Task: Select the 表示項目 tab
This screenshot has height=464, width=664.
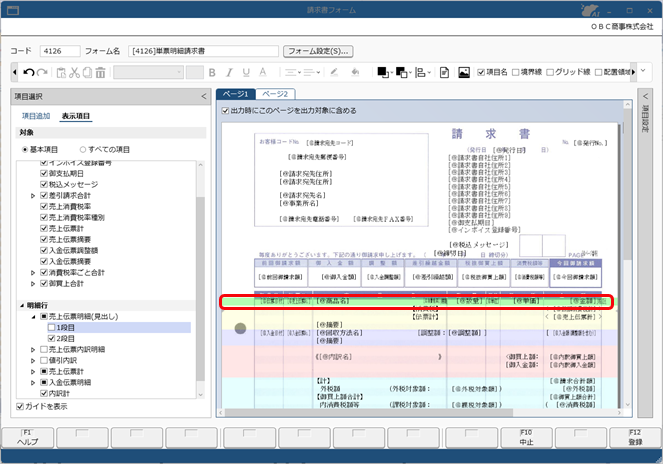Action: [x=76, y=116]
